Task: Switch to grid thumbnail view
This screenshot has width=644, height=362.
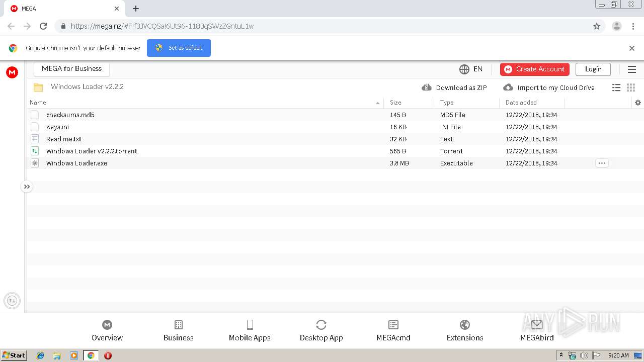Action: (631, 87)
